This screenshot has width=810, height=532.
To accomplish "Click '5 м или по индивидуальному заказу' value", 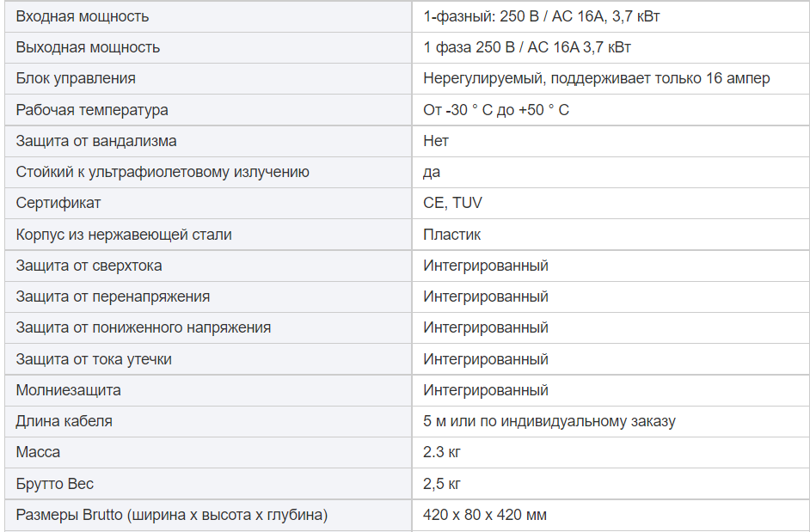I will coord(549,421).
